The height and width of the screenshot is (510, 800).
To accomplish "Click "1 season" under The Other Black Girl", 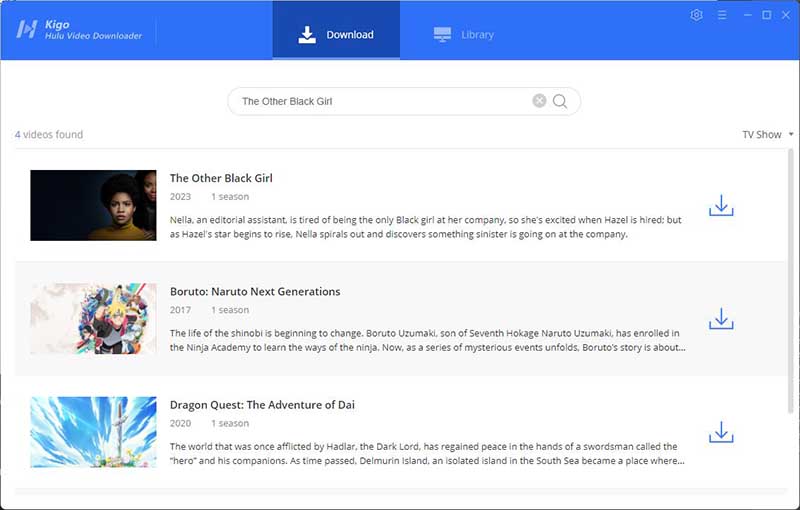I will coord(230,197).
